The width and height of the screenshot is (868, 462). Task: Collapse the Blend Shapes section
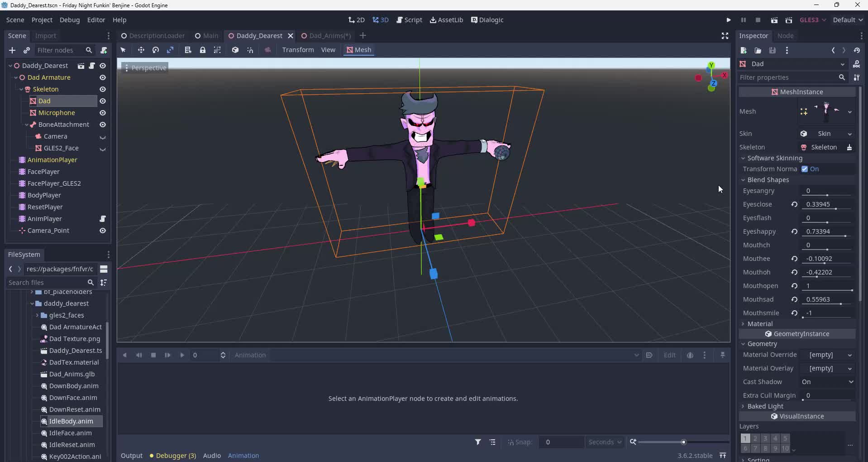coord(768,180)
